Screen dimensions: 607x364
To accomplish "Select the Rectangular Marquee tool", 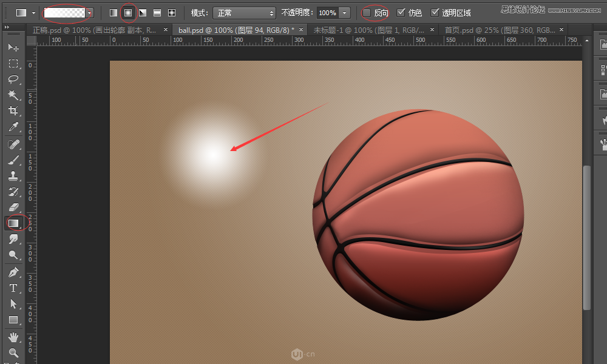I will [x=13, y=64].
